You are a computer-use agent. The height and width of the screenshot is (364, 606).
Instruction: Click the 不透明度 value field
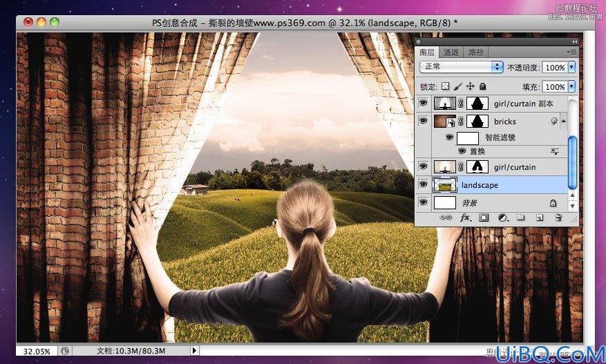(555, 68)
